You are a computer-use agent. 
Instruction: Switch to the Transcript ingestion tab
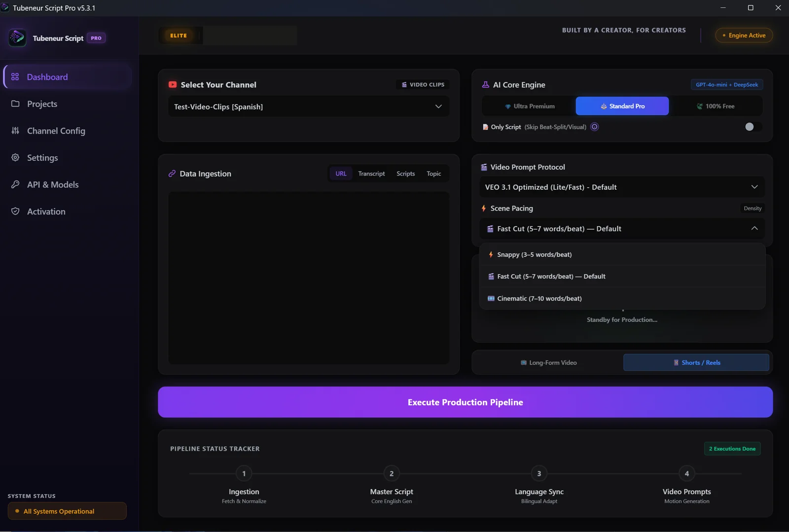(371, 174)
